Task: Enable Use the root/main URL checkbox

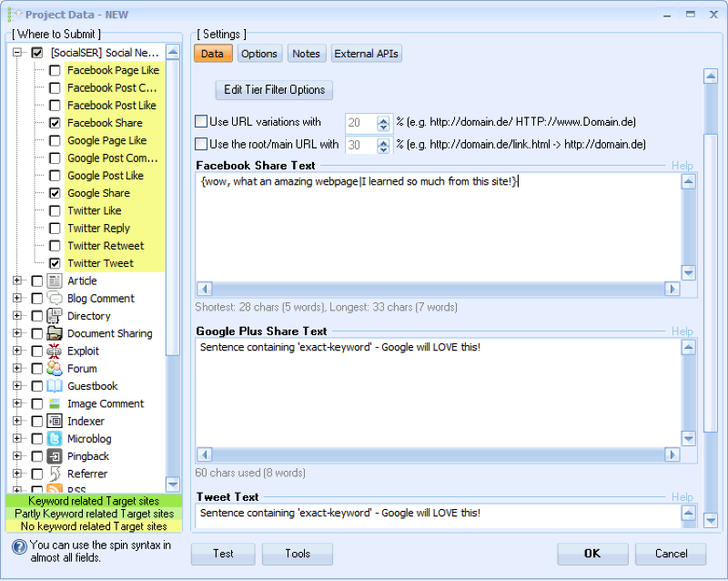Action: (x=201, y=144)
